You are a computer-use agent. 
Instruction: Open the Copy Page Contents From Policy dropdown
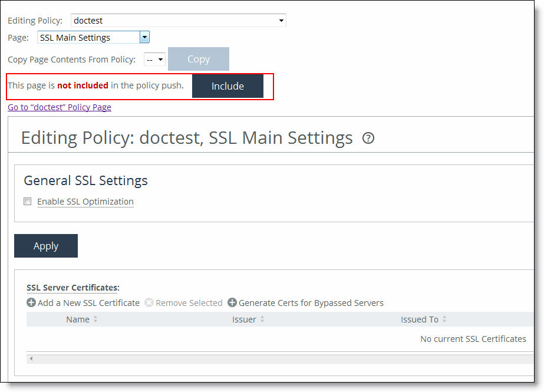(x=154, y=60)
